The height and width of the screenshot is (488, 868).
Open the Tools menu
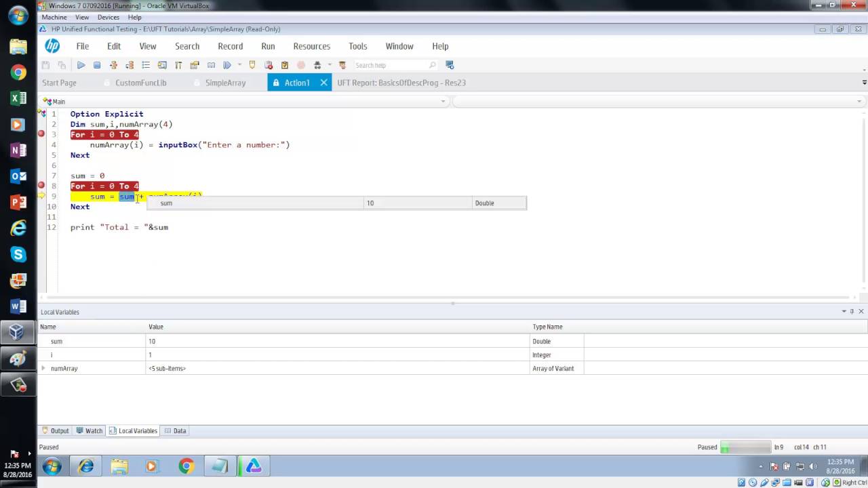point(358,46)
